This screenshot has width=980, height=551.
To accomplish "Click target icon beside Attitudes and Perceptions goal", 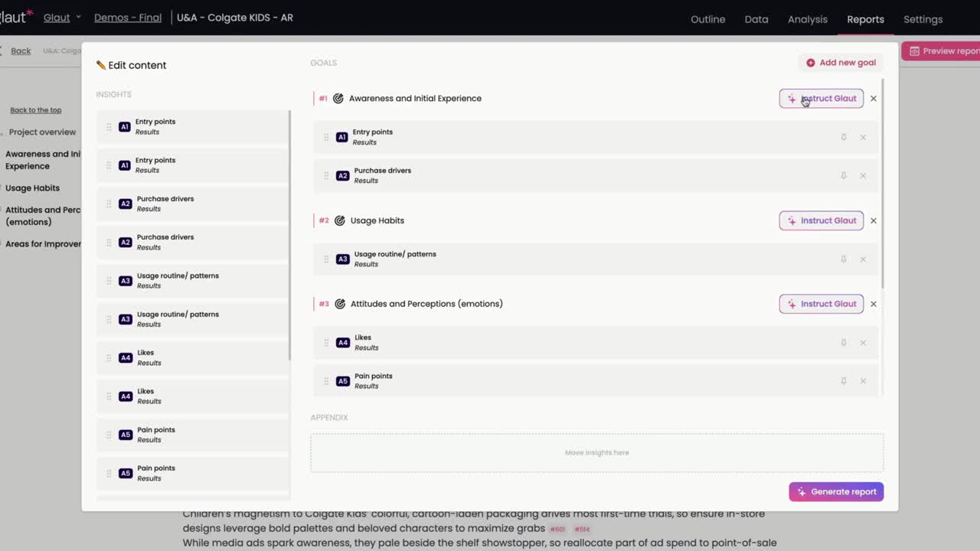I will pyautogui.click(x=340, y=304).
